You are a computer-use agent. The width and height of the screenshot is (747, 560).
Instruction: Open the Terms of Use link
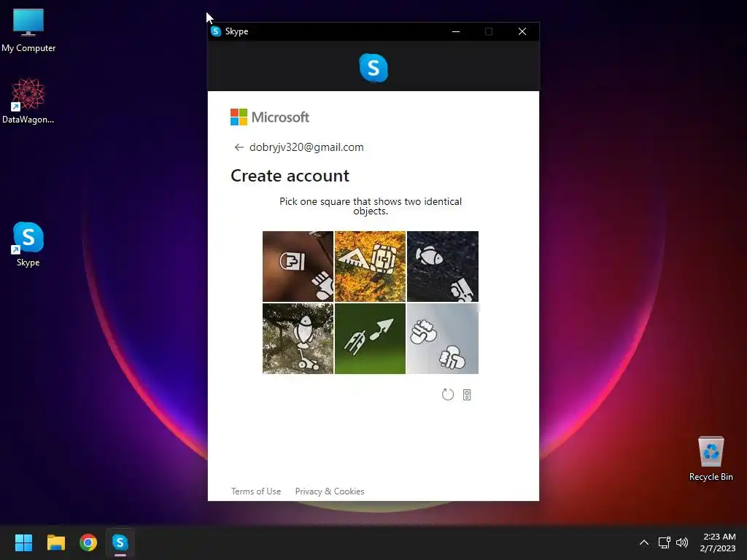coord(256,491)
